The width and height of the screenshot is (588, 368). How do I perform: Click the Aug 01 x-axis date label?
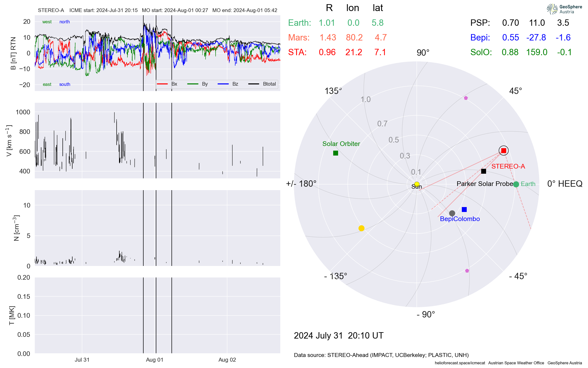tap(154, 360)
